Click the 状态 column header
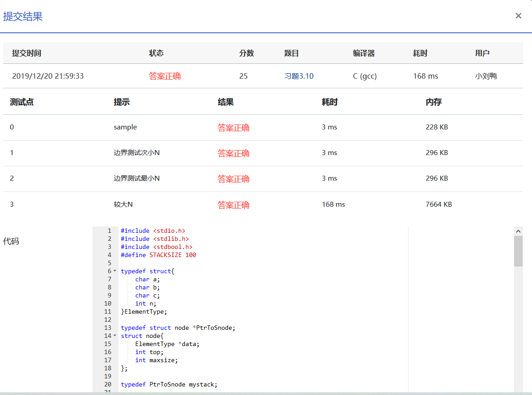Viewport: 532px width, 395px height. click(156, 53)
